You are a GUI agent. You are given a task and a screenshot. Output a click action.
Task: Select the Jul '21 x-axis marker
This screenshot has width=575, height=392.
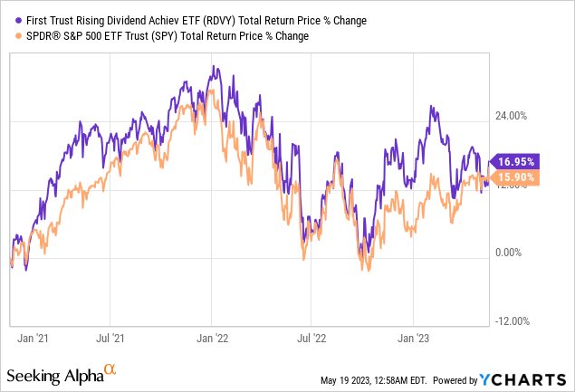pos(110,339)
